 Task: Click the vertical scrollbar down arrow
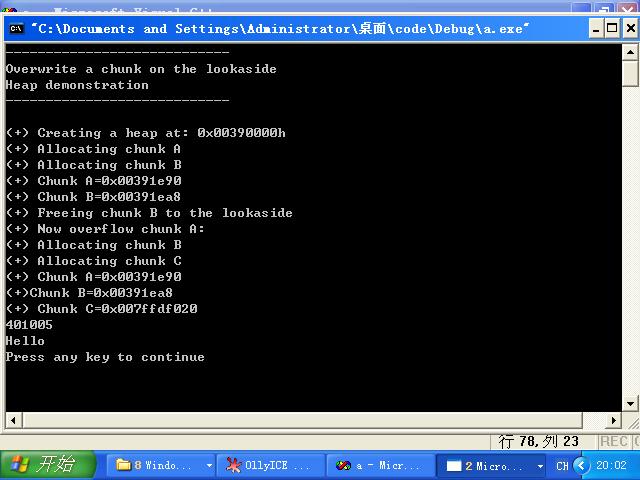[x=630, y=403]
